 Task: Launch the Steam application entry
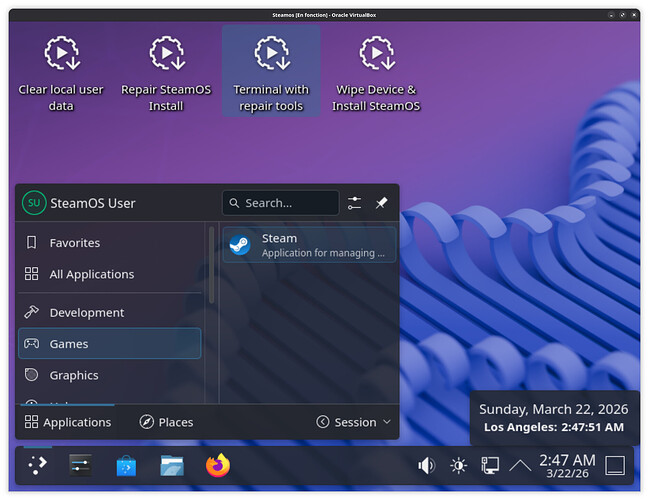click(x=309, y=245)
